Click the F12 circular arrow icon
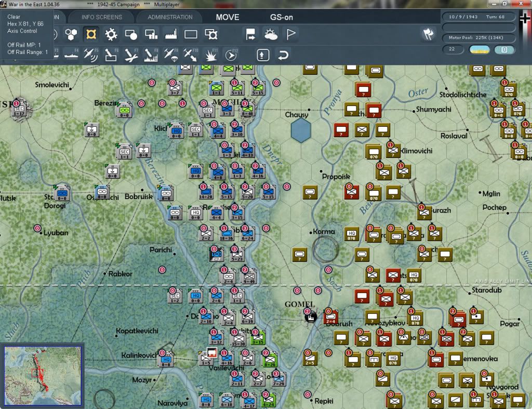Image resolution: width=532 pixels, height=409 pixels. click(x=231, y=55)
